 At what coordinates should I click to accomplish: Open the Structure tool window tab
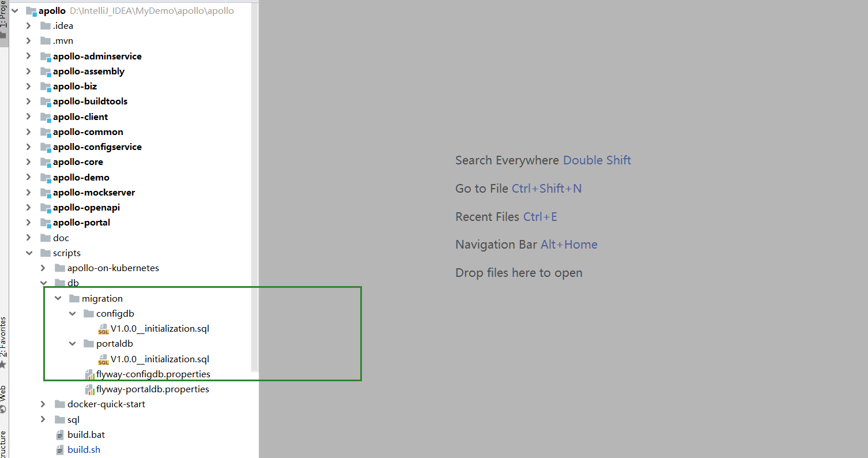click(x=3, y=443)
